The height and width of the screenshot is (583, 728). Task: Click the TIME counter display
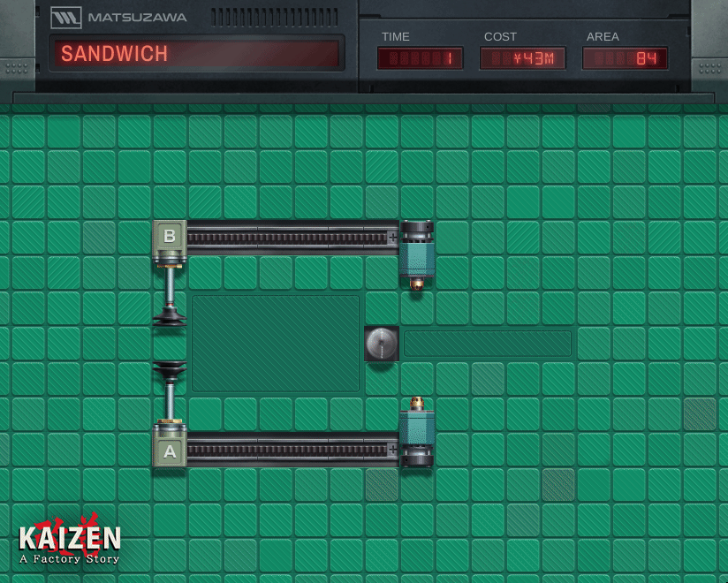(421, 58)
